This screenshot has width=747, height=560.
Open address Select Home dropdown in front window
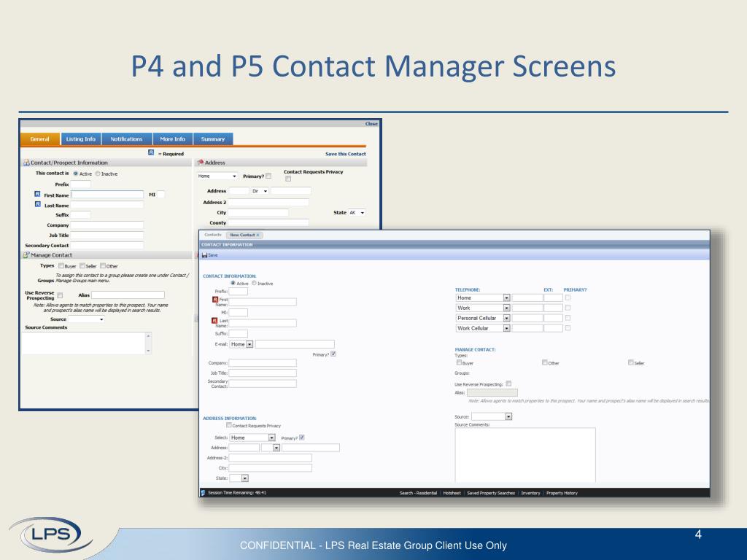tap(252, 437)
